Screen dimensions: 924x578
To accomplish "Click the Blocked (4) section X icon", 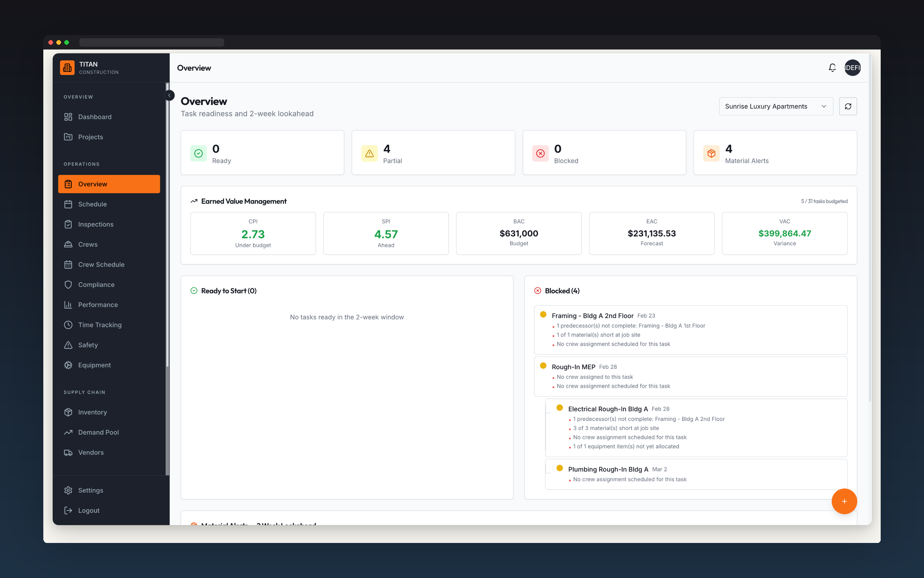I will click(x=537, y=290).
